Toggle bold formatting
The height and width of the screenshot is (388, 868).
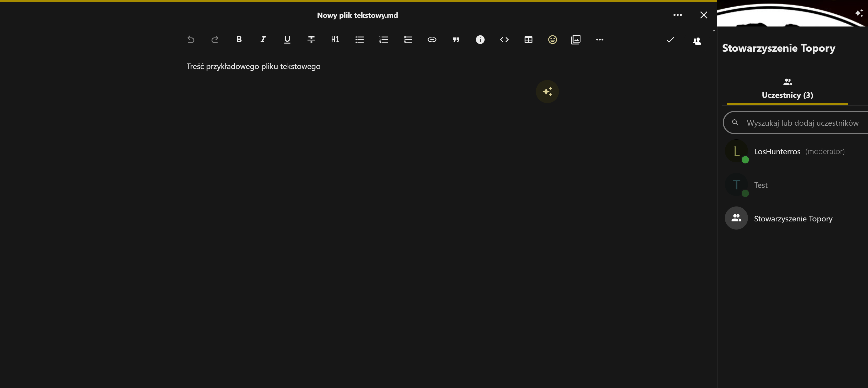click(239, 40)
